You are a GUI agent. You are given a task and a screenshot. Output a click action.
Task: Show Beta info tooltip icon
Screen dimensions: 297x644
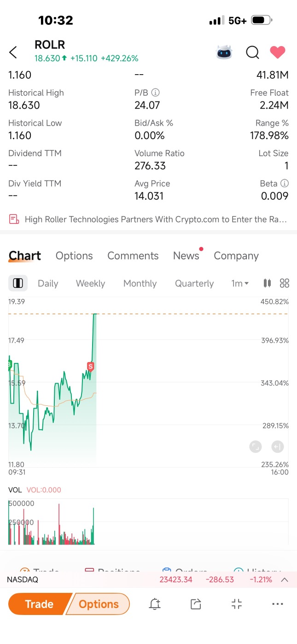tap(285, 183)
